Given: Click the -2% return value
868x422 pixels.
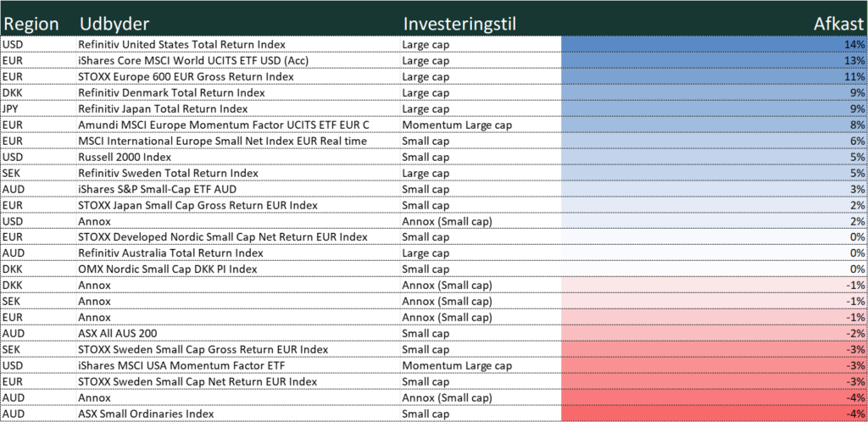Looking at the screenshot, I should coord(856,333).
